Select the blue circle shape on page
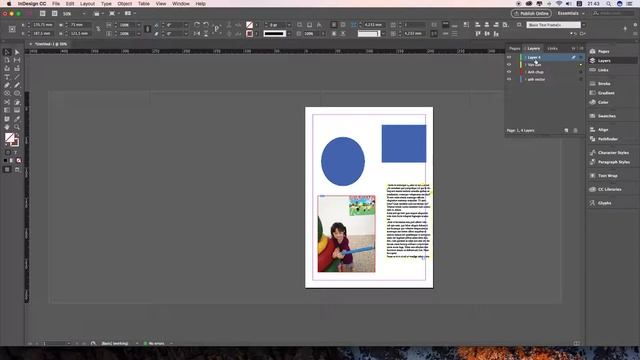The height and width of the screenshot is (360, 640). tap(343, 161)
